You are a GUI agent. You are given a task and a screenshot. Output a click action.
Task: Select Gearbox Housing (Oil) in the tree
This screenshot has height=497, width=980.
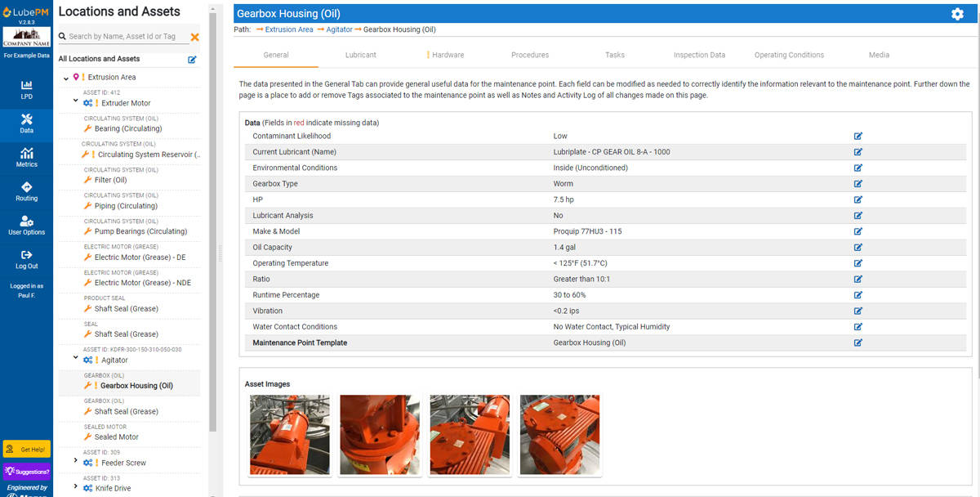[x=136, y=386]
